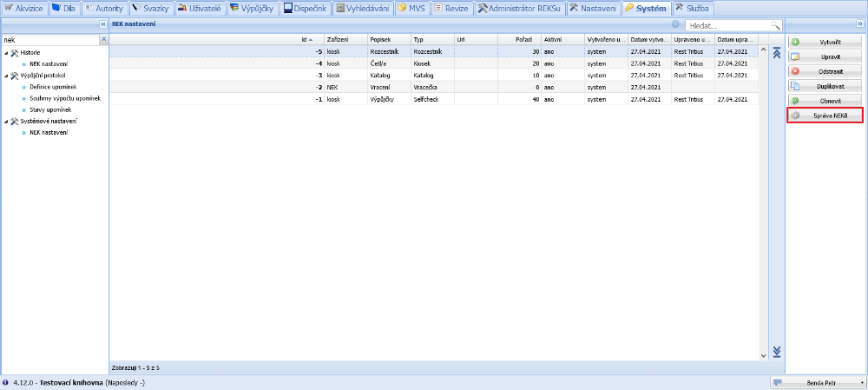Click the Správa NEKů gear icon
Viewport: 868px width, 390px height.
pyautogui.click(x=796, y=116)
